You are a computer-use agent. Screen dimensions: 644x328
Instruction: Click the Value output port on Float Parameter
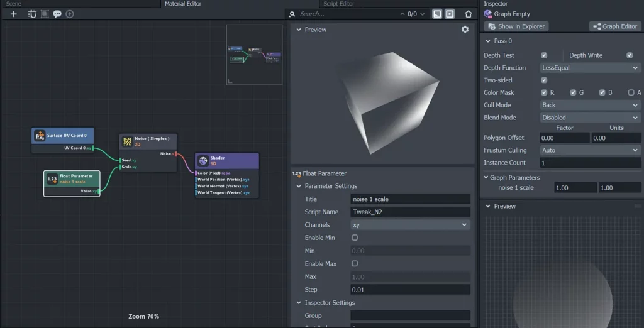(99, 191)
